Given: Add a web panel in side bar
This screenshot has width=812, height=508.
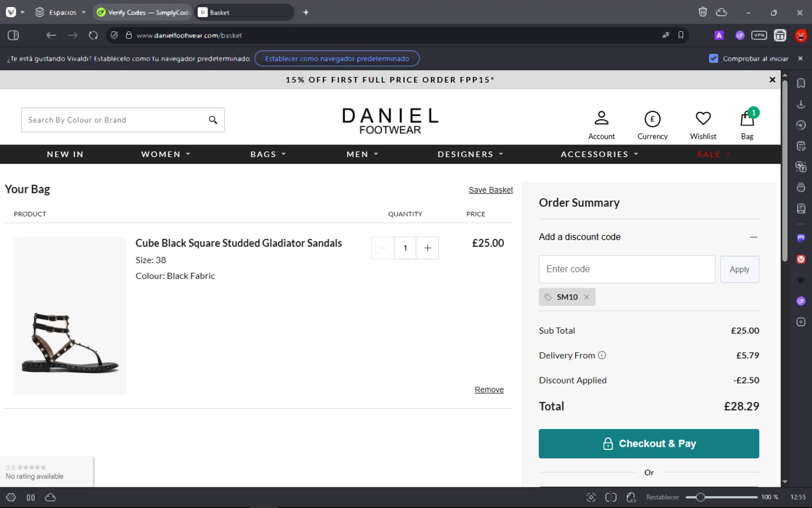Looking at the screenshot, I should coord(801,322).
